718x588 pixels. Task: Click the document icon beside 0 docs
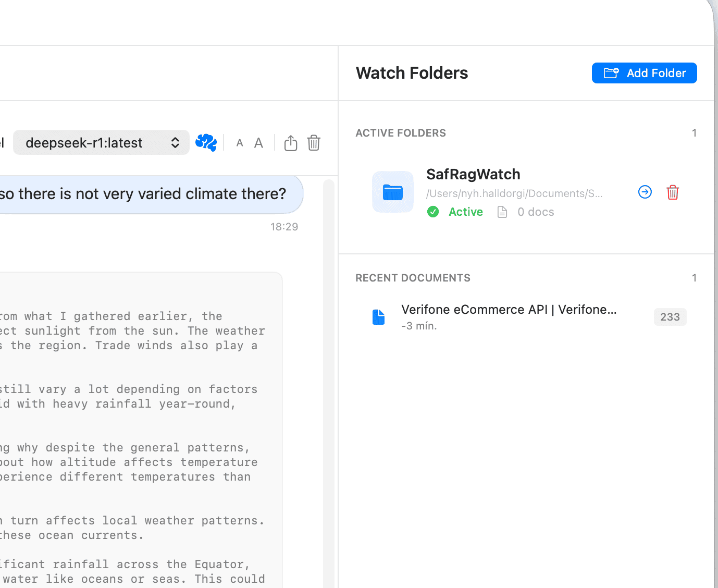tap(502, 211)
